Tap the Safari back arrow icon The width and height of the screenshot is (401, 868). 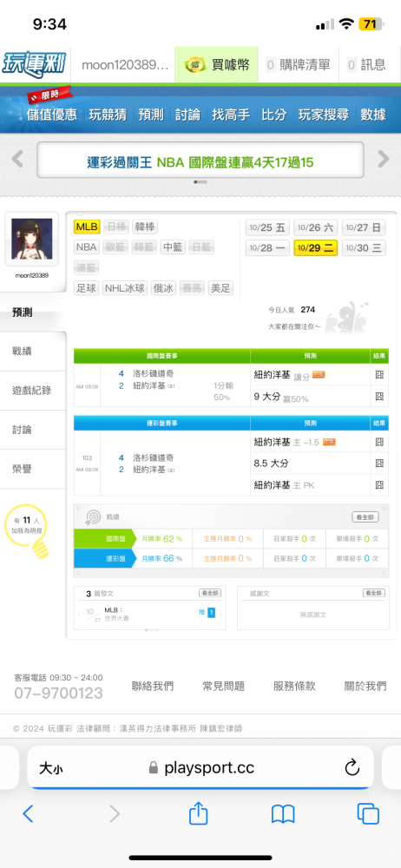28,813
